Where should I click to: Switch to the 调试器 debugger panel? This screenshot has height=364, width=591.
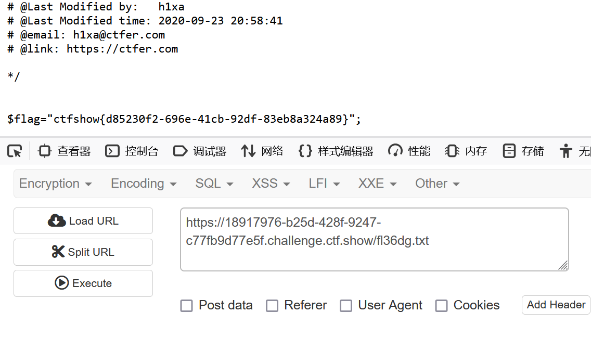[200, 151]
